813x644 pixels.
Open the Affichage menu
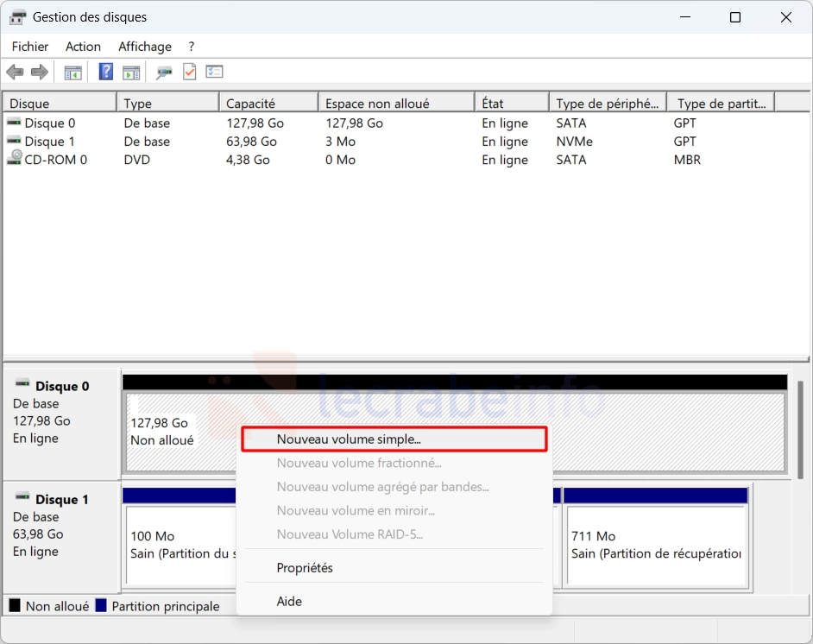145,47
